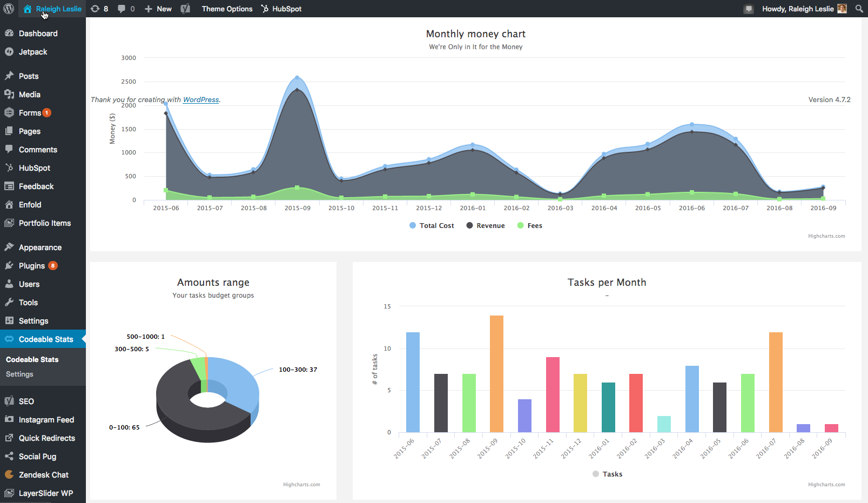
Task: Click the teal 2016-01 tasks bar
Action: (x=608, y=407)
